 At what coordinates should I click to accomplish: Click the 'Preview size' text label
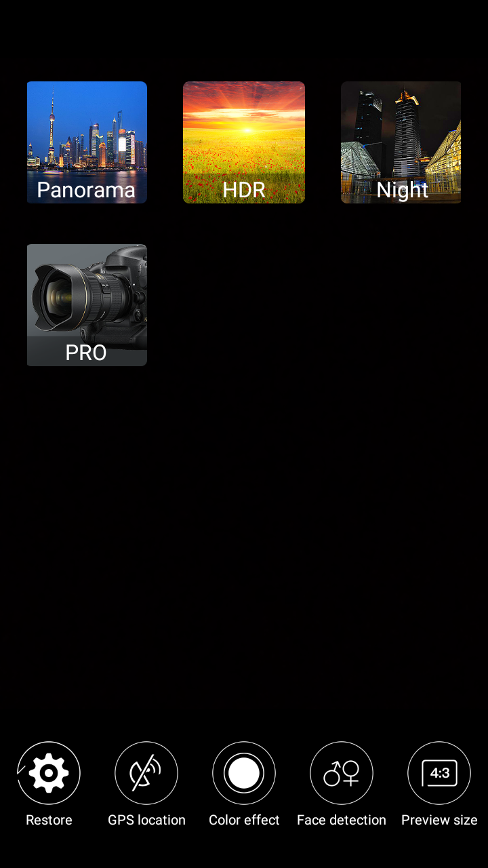pyautogui.click(x=439, y=820)
